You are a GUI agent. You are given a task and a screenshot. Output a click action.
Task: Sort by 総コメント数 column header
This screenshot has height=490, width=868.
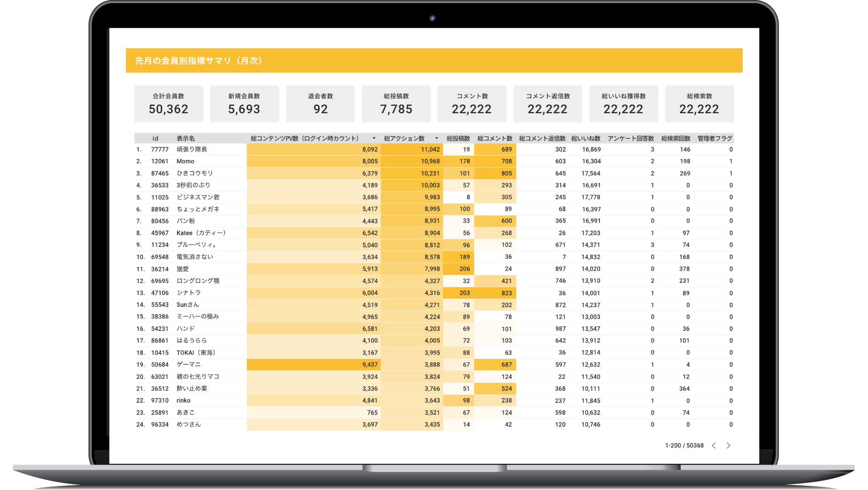495,138
